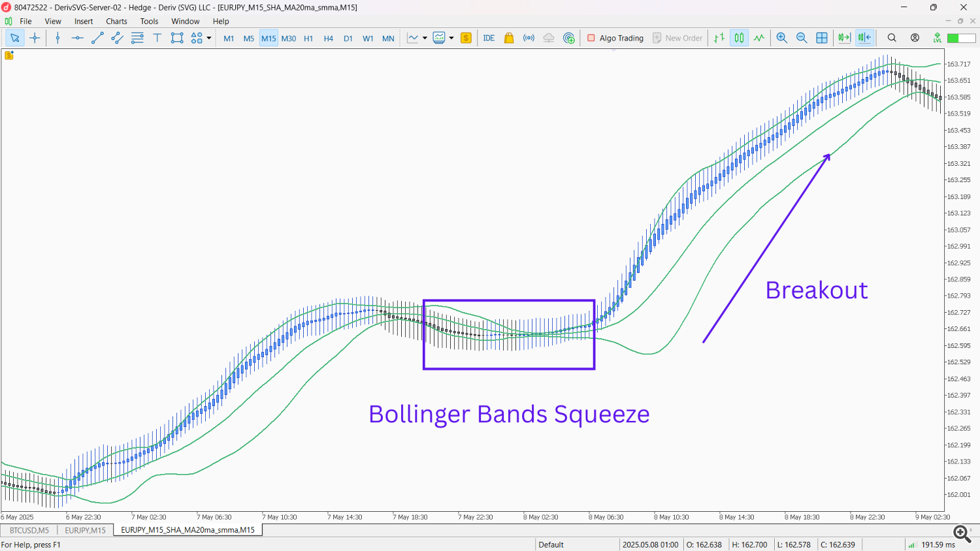This screenshot has height=551, width=980.
Task: Click the zoom out magnifier icon
Action: 802,38
